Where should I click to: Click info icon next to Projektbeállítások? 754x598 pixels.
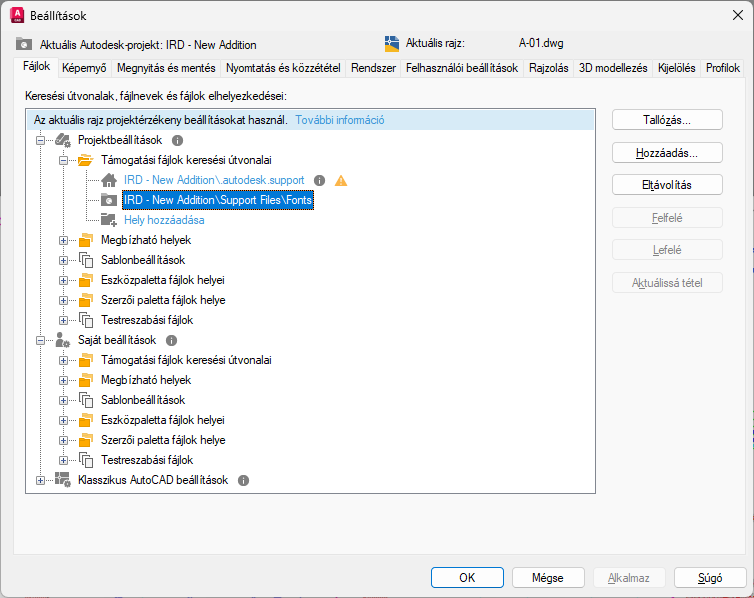[x=177, y=140]
